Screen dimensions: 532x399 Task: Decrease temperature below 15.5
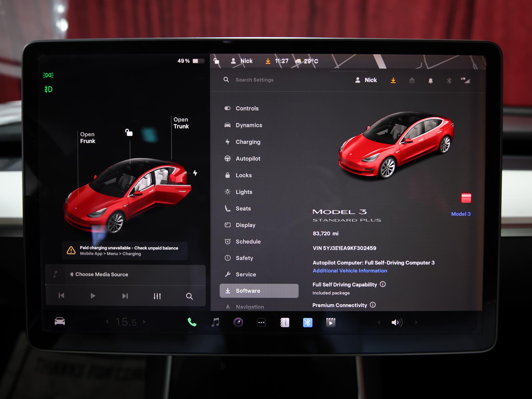pos(107,322)
